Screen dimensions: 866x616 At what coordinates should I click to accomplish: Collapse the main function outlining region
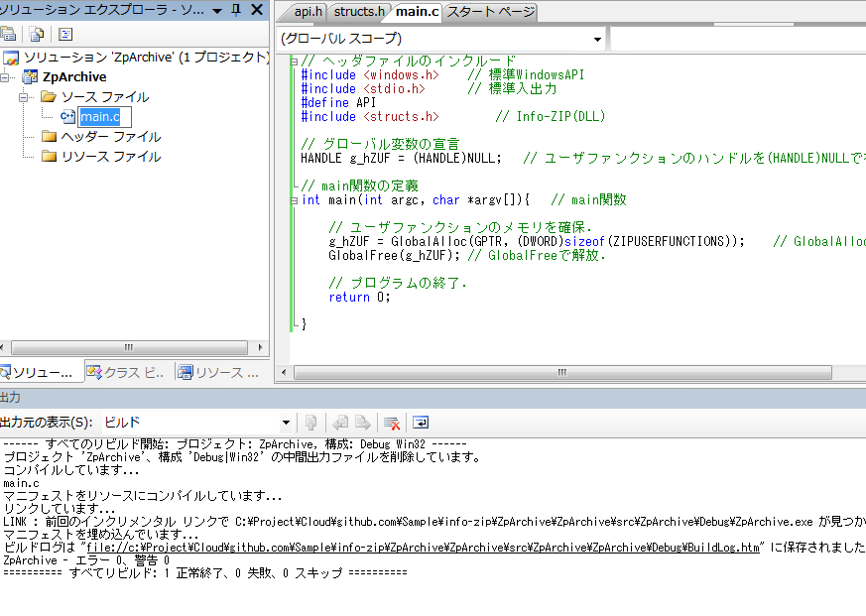(294, 200)
